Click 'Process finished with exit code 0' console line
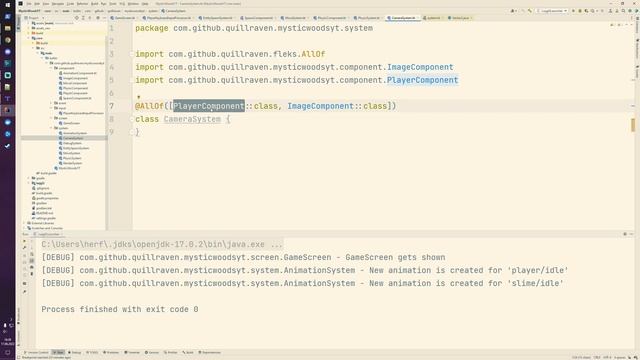Viewport: 640px width, 360px height. 120,309
